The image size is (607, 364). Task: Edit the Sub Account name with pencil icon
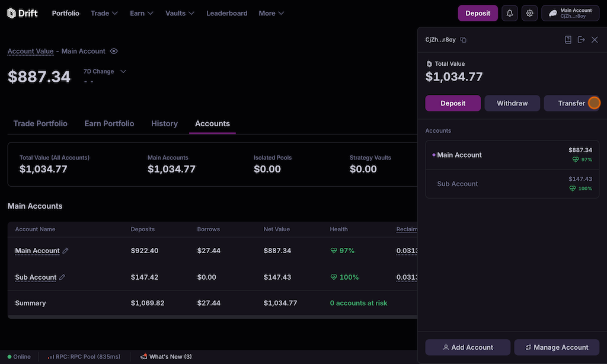point(62,277)
